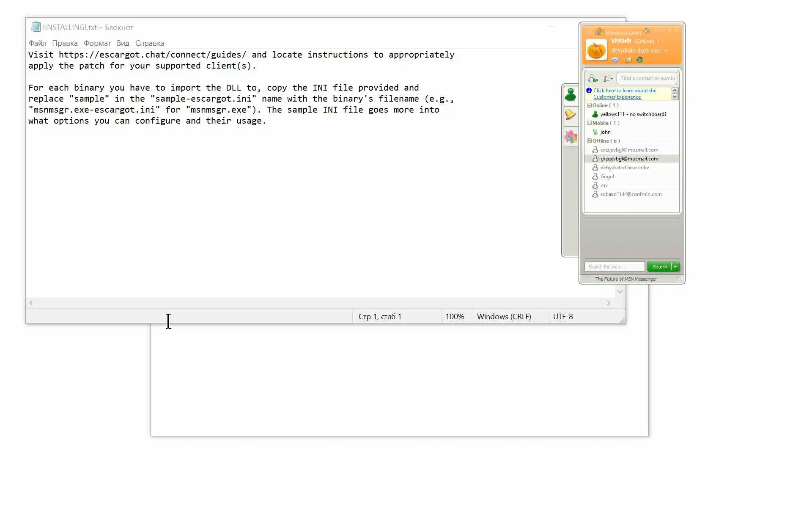Select the green buddy contacts tab icon
The width and height of the screenshot is (812, 508).
571,94
